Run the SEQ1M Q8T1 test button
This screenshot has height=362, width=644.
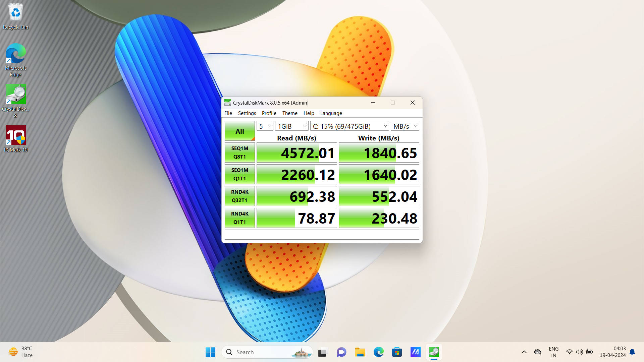point(239,153)
